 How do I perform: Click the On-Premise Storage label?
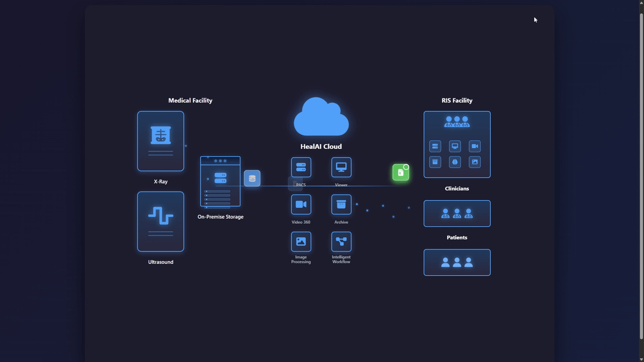point(220,217)
